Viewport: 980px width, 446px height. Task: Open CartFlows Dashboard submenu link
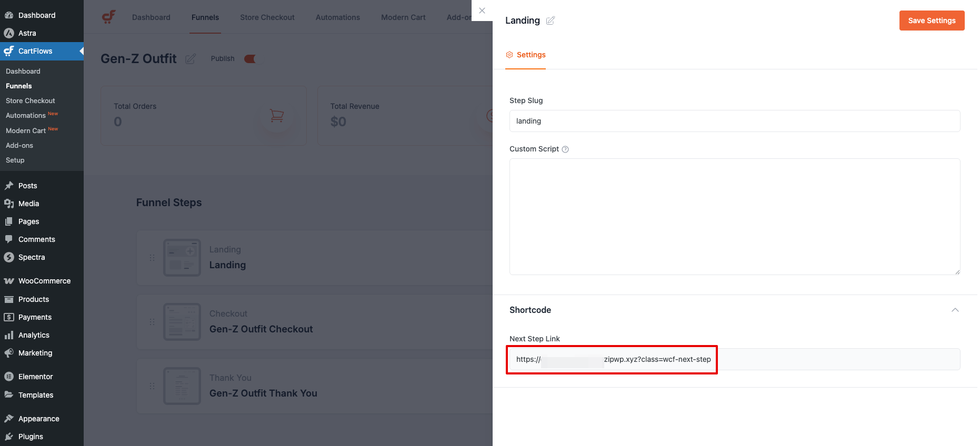click(23, 71)
